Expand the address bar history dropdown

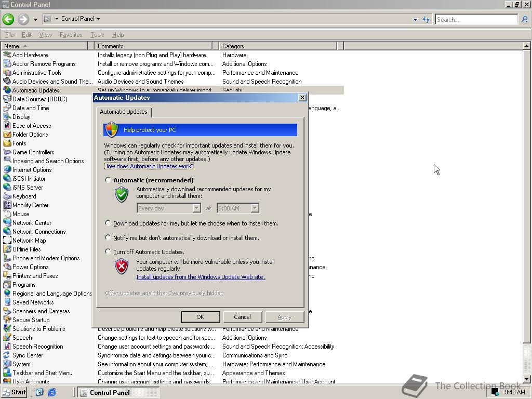click(x=415, y=19)
